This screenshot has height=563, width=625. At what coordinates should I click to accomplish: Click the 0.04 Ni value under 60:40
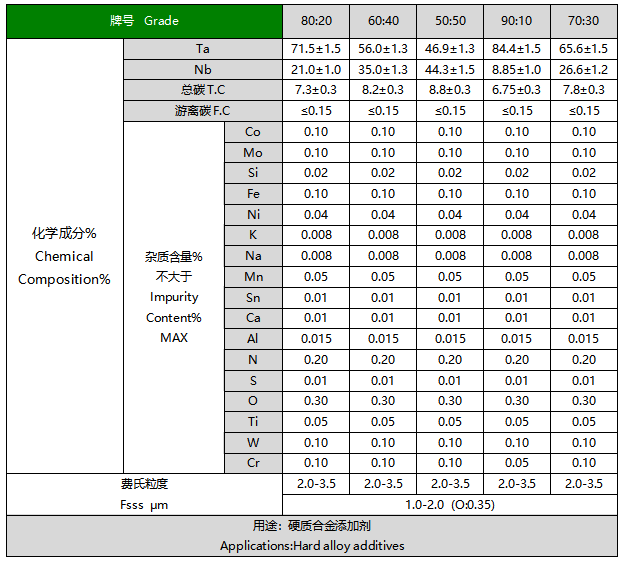coord(383,215)
